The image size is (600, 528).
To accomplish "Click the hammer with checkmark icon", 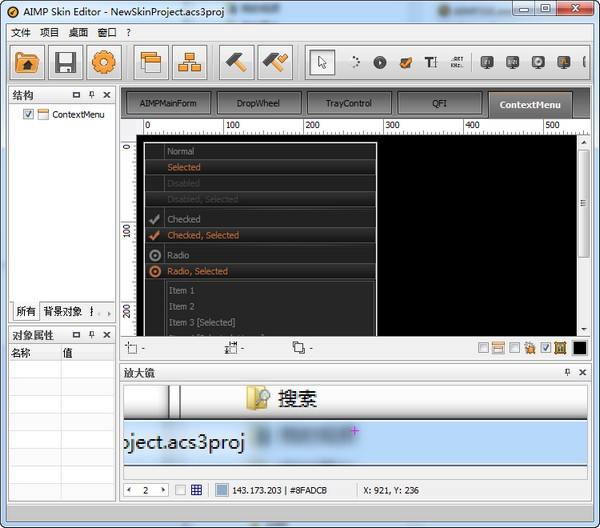I will point(275,62).
